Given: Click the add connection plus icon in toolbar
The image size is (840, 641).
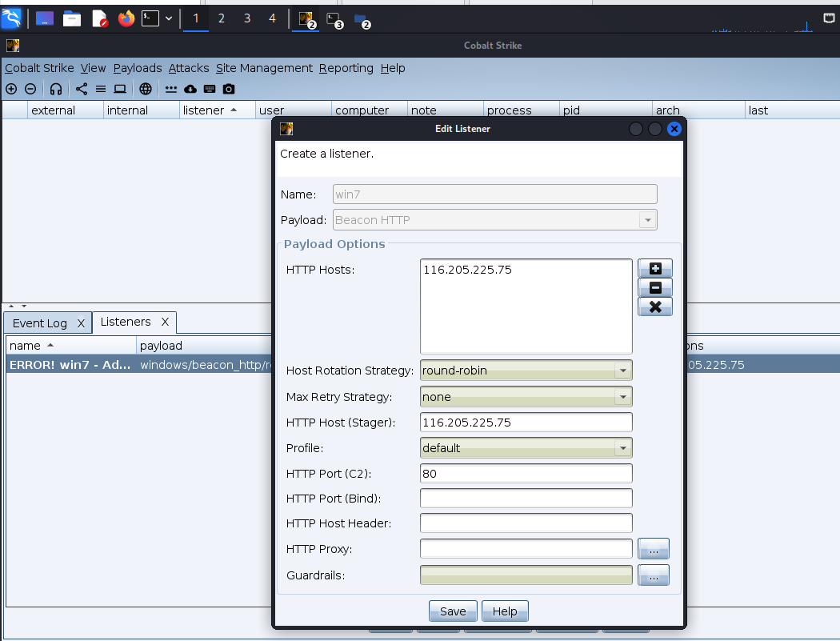Looking at the screenshot, I should (11, 89).
